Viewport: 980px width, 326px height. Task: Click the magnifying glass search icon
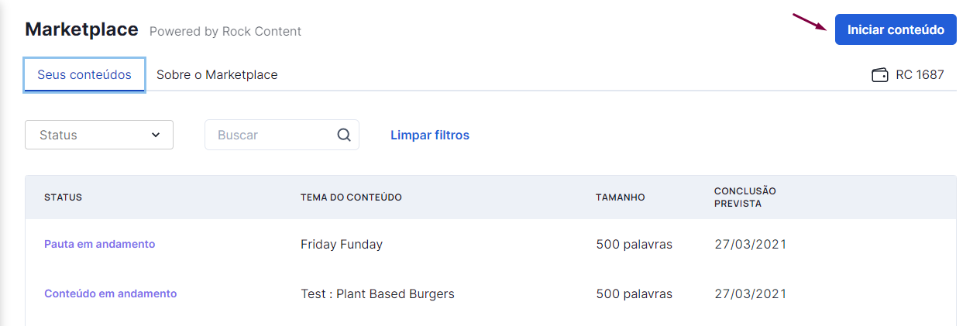pyautogui.click(x=344, y=135)
